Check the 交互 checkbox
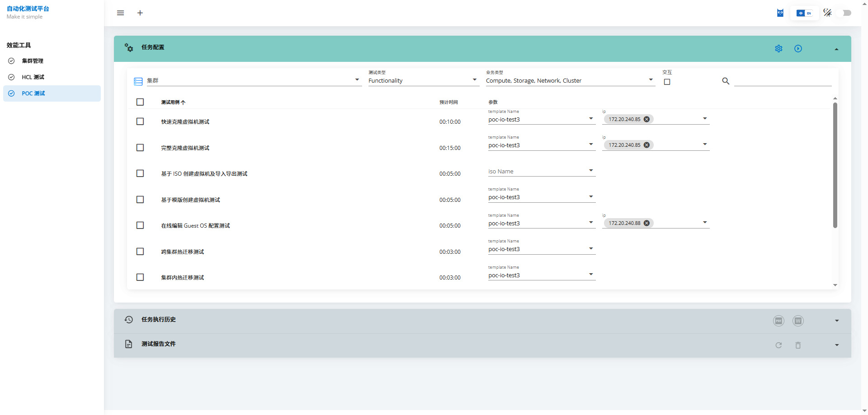This screenshot has width=868, height=415. (667, 82)
